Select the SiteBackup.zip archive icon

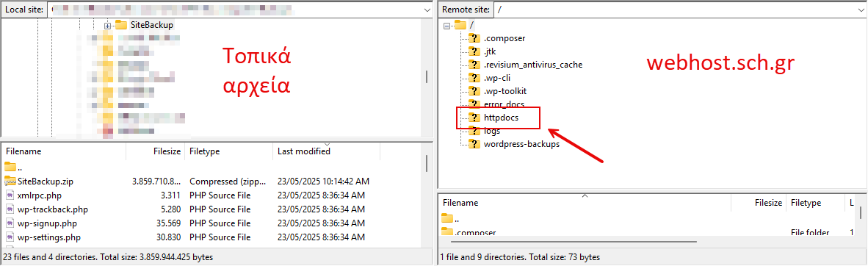(x=10, y=181)
